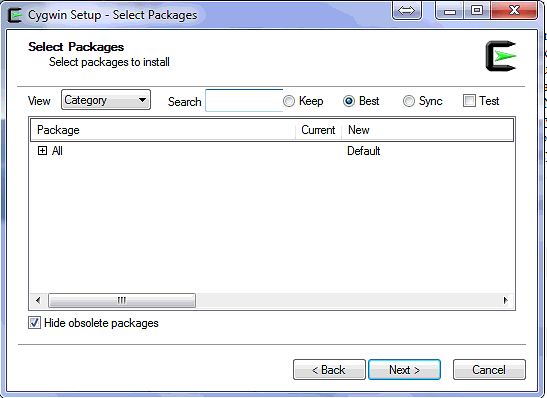Select the Best radio button
Viewport: 547px width, 398px height.
[349, 102]
